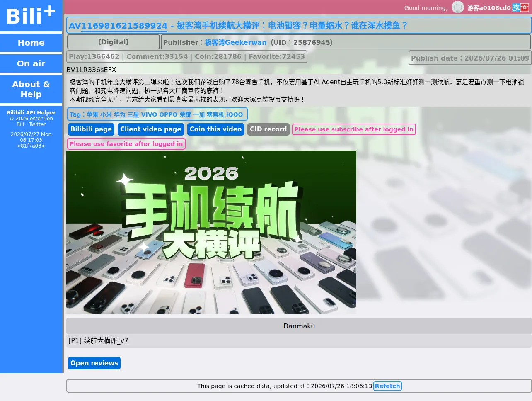Click the Alipay donation icon
532x401 pixels.
516,7
